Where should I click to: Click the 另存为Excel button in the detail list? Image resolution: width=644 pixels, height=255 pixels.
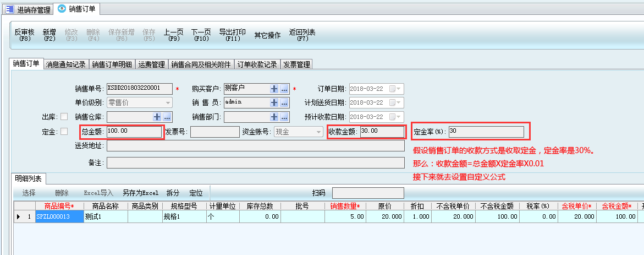[140, 193]
